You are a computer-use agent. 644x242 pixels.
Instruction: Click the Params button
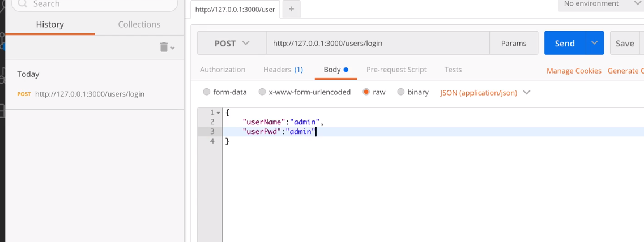pyautogui.click(x=513, y=43)
